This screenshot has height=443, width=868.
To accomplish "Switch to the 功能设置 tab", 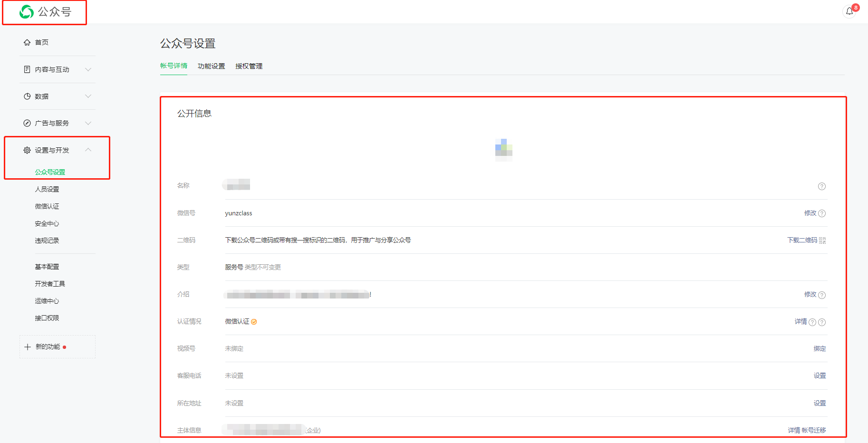I will coord(211,66).
